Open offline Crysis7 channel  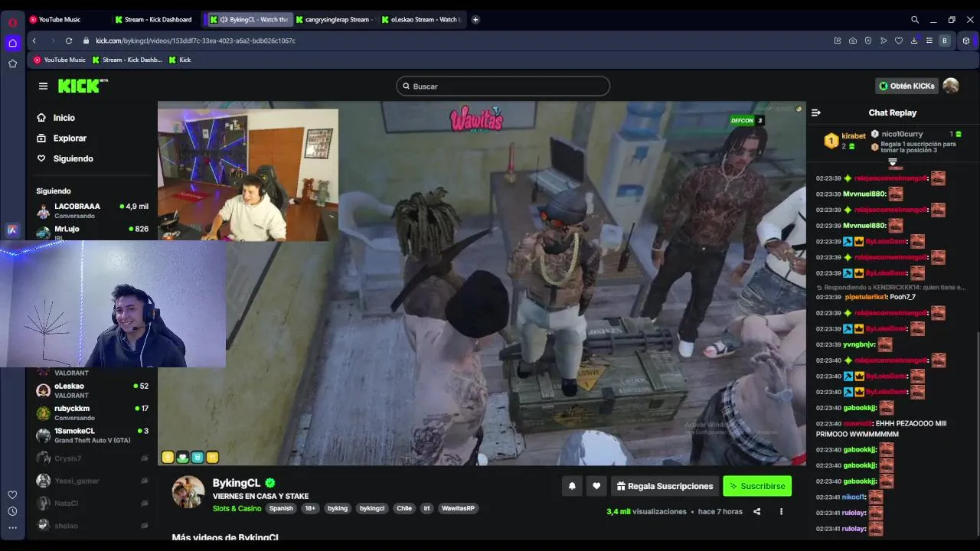(x=92, y=458)
